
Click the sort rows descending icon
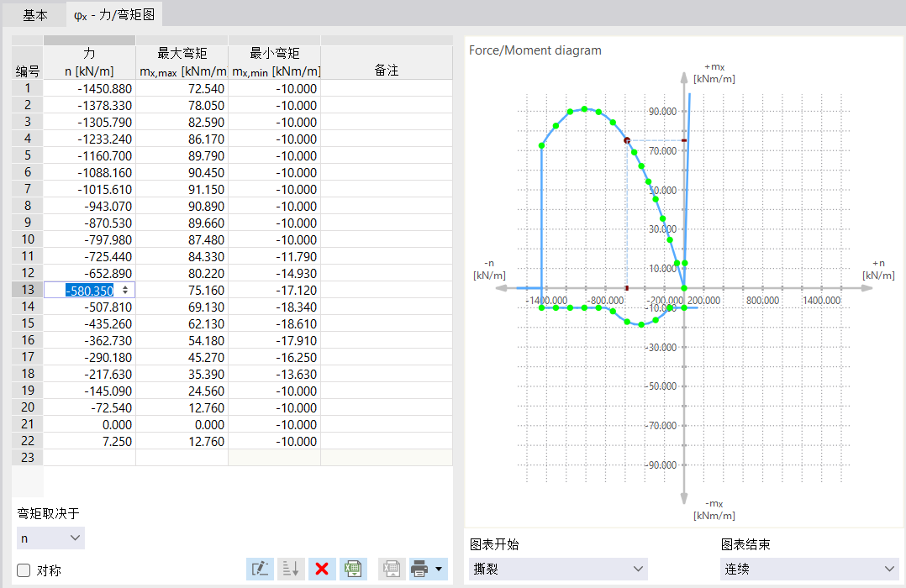(x=291, y=569)
